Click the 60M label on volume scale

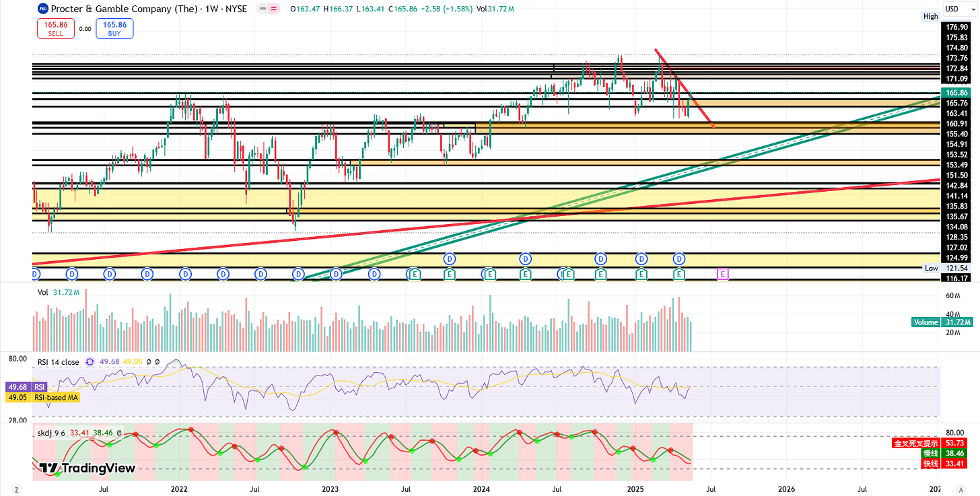tap(952, 296)
